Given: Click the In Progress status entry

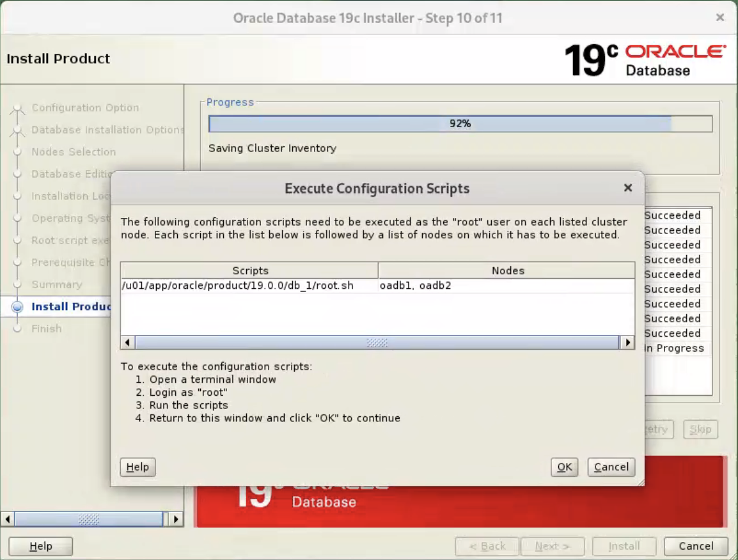Looking at the screenshot, I should click(674, 348).
